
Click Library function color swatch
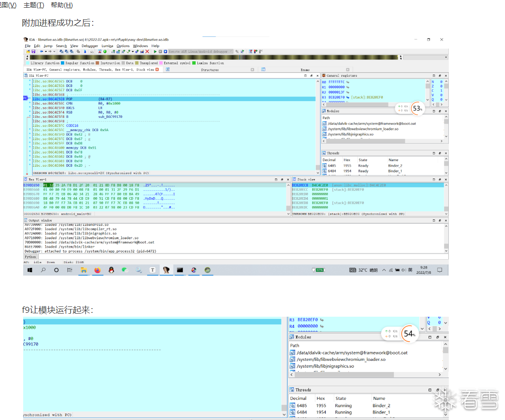28,63
